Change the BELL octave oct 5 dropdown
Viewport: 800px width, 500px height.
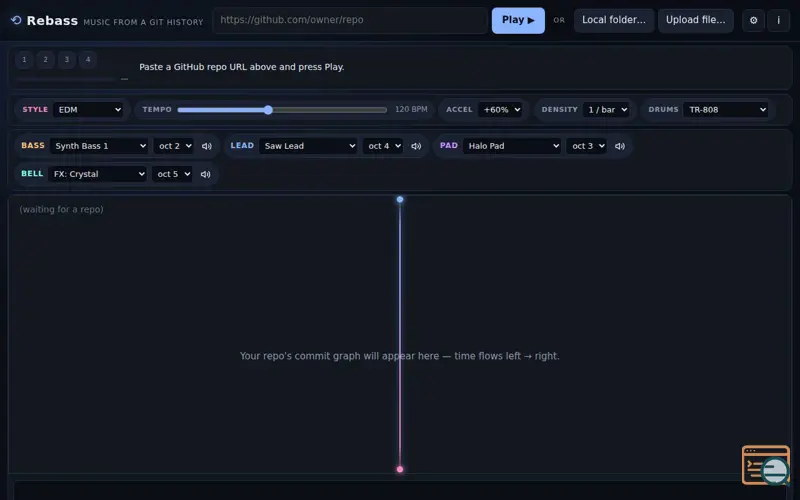pyautogui.click(x=172, y=174)
